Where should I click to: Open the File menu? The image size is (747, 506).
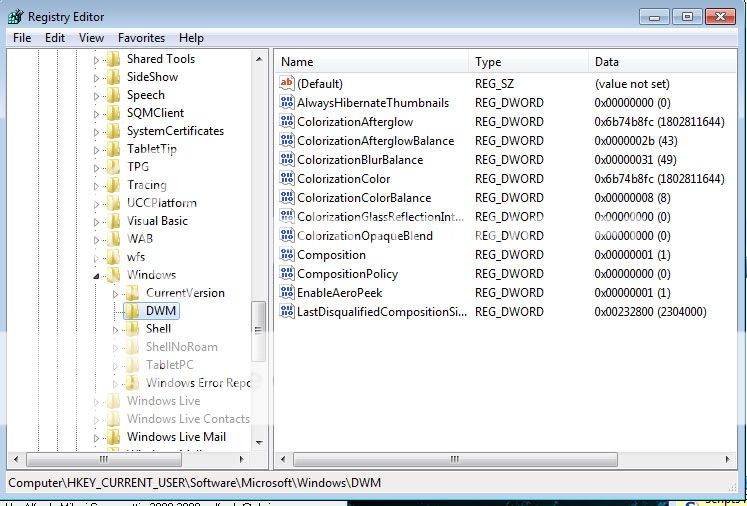(x=22, y=38)
